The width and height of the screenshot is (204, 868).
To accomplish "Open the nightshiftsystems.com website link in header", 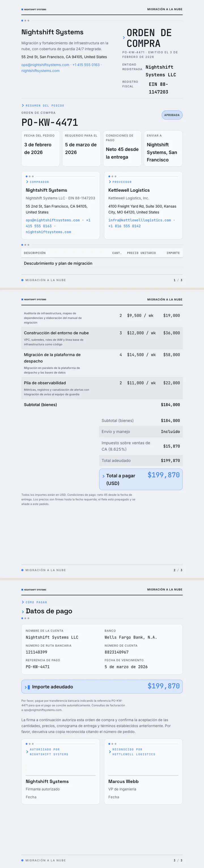I will [x=40, y=71].
